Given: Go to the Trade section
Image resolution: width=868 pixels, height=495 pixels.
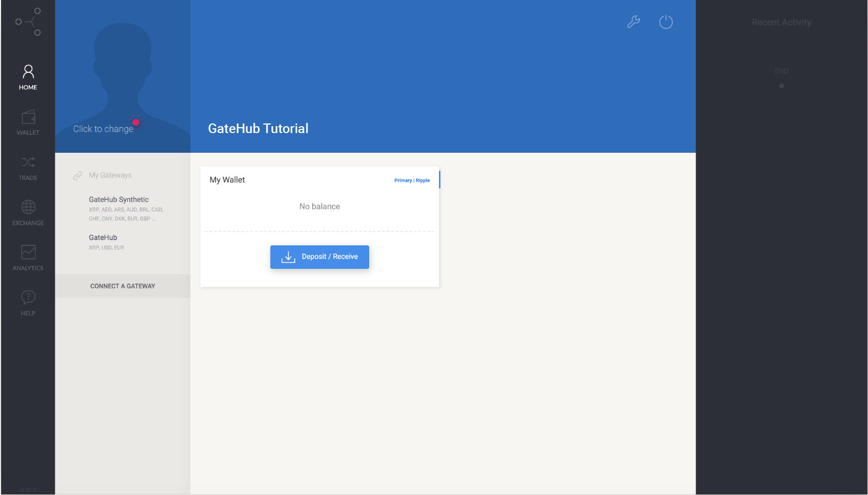Looking at the screenshot, I should point(28,168).
